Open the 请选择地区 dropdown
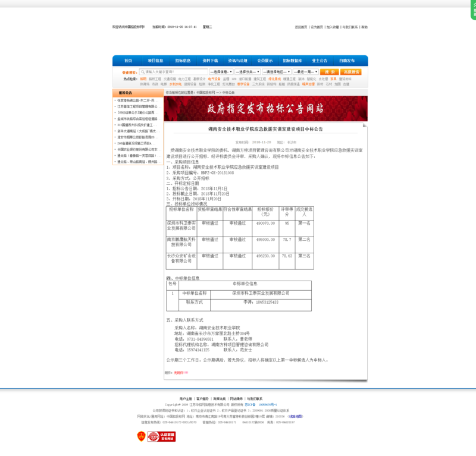The width and height of the screenshot is (476, 456). click(277, 72)
